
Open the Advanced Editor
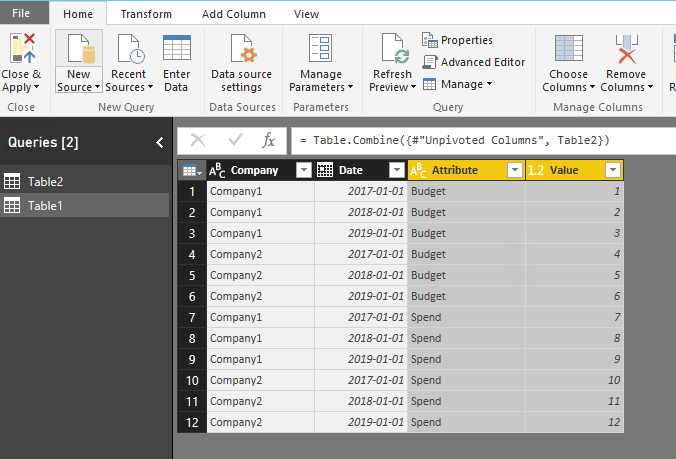click(473, 62)
